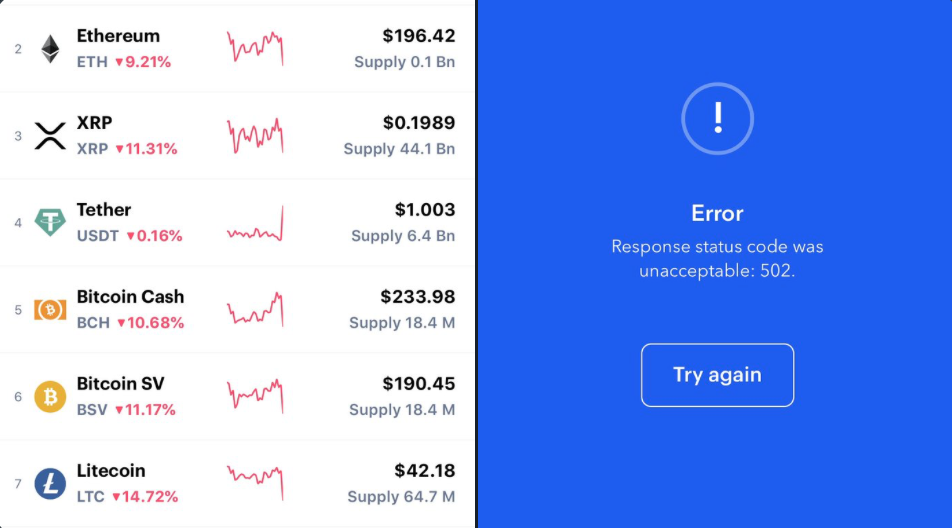Screen dimensions: 952x528
Task: Open the Ethereum sparkline price chart
Action: [x=255, y=47]
